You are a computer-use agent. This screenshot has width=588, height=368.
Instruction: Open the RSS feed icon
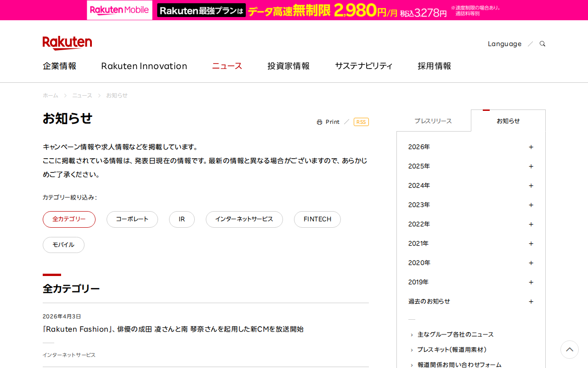(361, 121)
